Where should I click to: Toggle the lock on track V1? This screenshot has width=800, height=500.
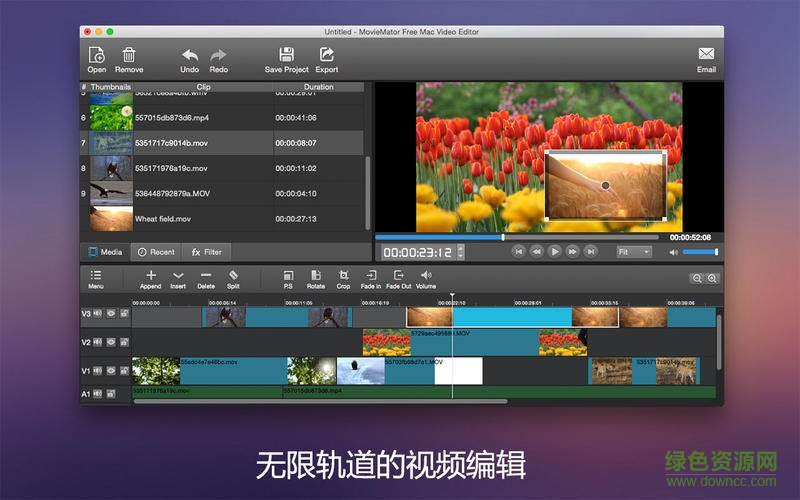click(124, 370)
